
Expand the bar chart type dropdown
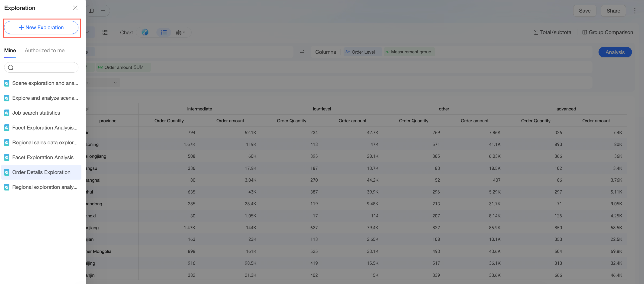click(180, 32)
